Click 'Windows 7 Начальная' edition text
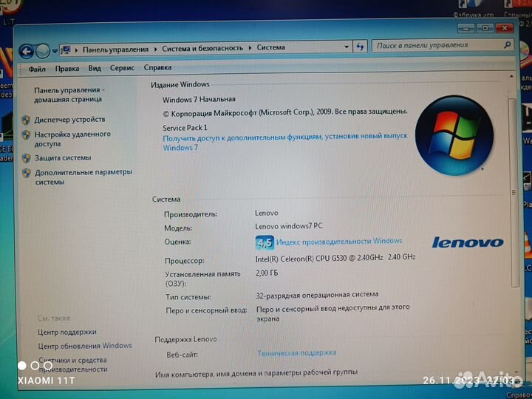The height and width of the screenshot is (399, 532). 199,100
